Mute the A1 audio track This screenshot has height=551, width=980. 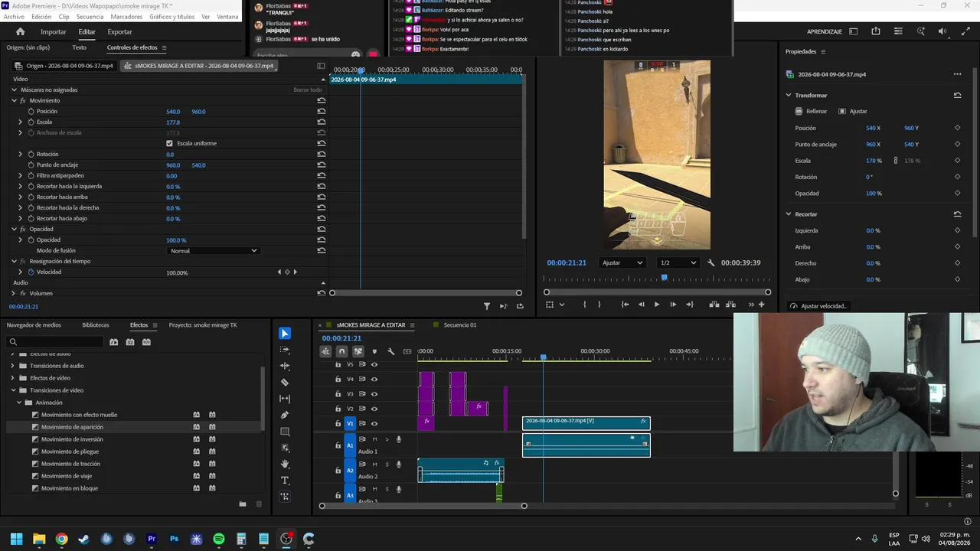(x=374, y=439)
